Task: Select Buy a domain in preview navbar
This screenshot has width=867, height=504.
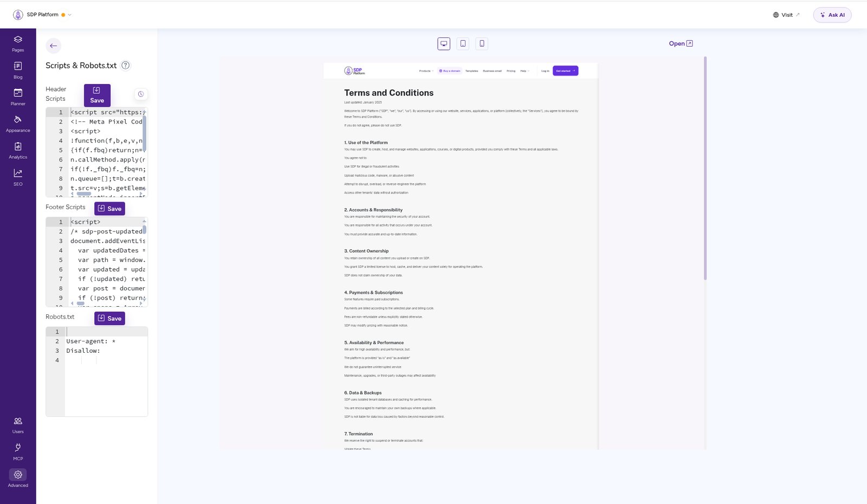Action: 450,71
